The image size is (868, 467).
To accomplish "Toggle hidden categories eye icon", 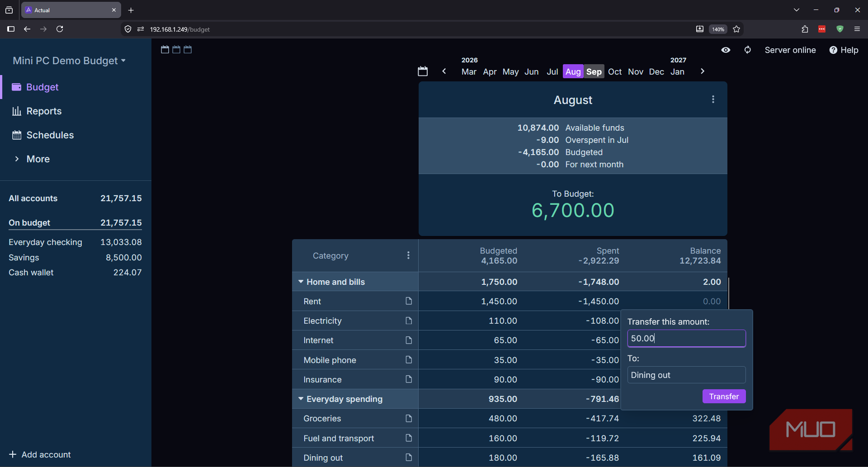I will (x=726, y=50).
